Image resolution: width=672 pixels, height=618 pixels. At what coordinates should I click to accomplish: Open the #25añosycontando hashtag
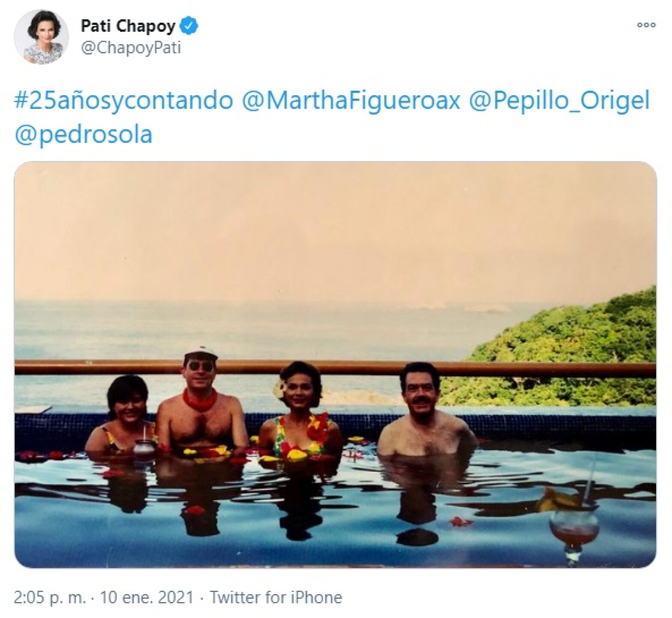point(124,101)
